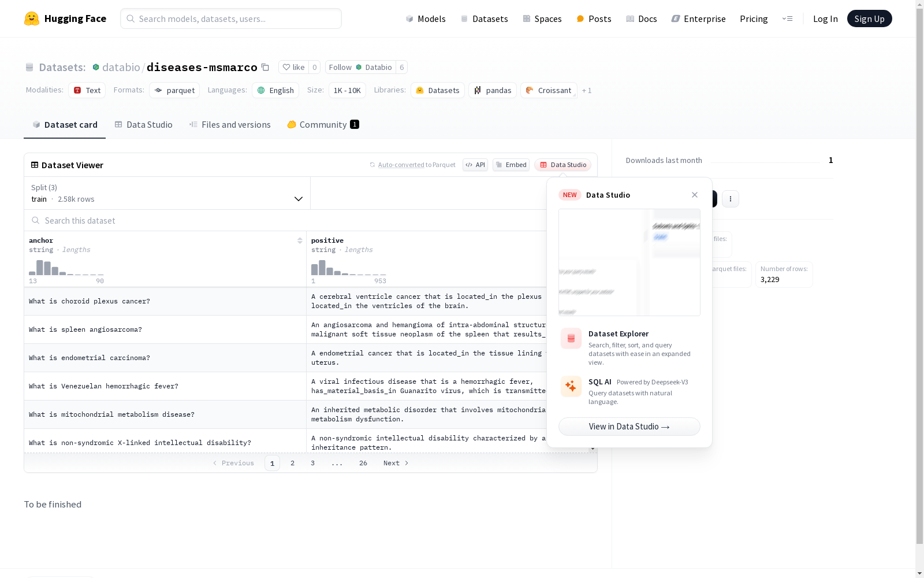Go to page 26 of dataset rows
The width and height of the screenshot is (924, 578).
[x=363, y=463]
